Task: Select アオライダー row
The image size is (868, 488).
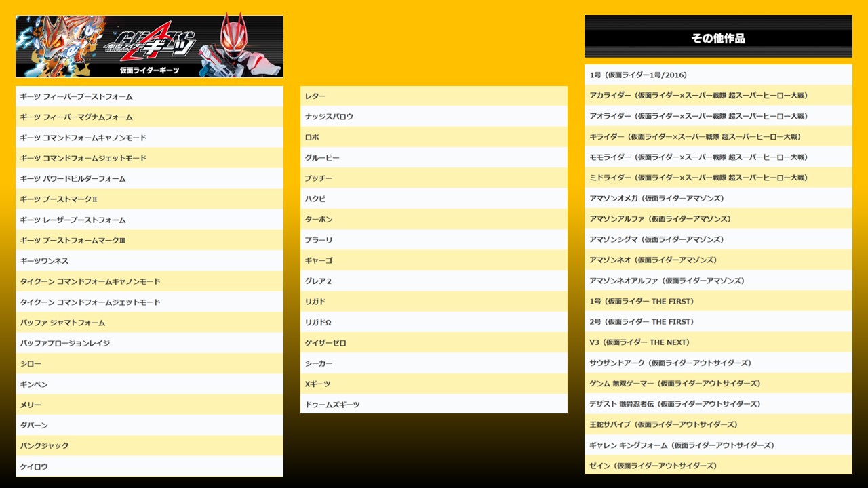Action: 718,116
